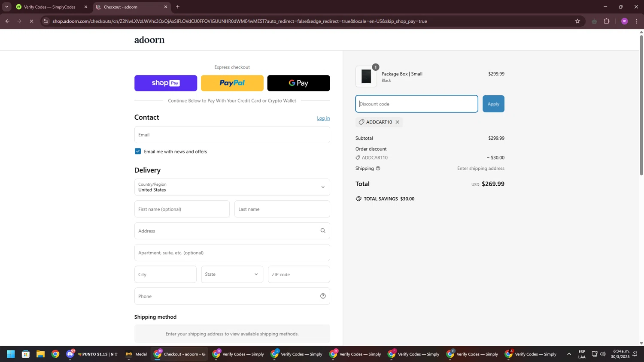Open the volume tray icon
The width and height of the screenshot is (644, 362).
pos(603,354)
